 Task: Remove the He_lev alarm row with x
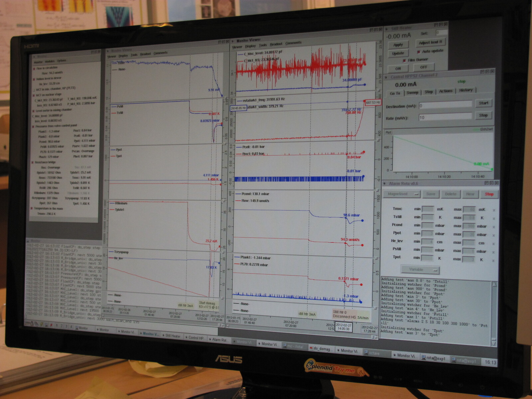click(x=494, y=244)
